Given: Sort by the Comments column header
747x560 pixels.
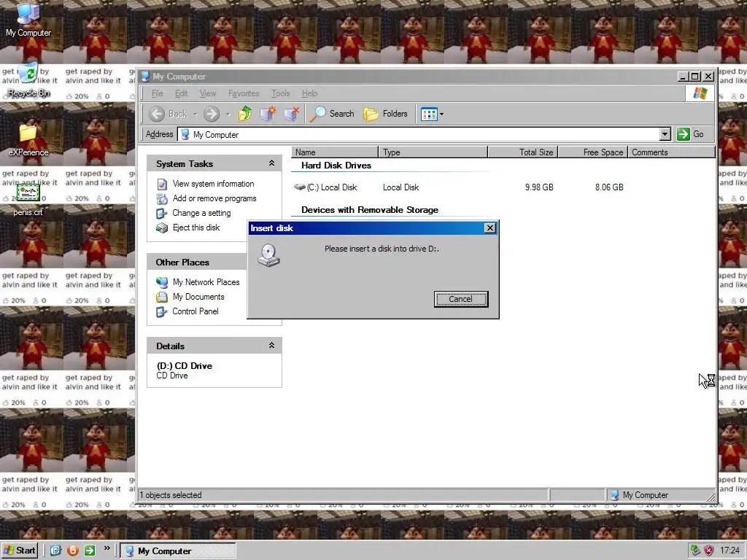Looking at the screenshot, I should click(x=671, y=152).
